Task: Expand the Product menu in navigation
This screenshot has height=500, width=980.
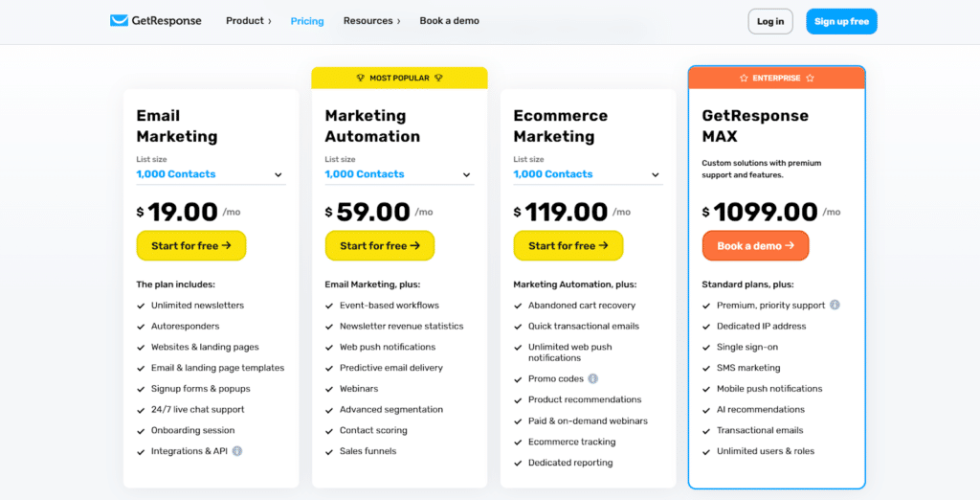Action: (x=249, y=21)
